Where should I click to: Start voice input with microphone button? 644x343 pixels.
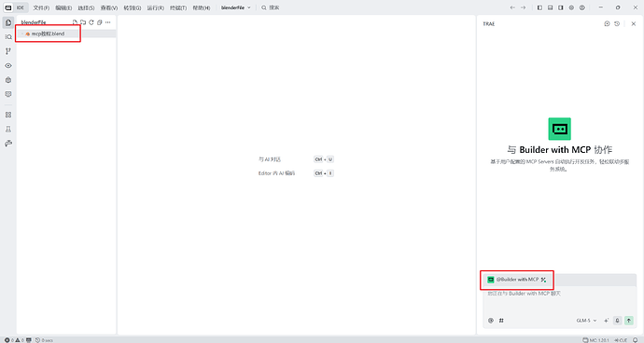(x=617, y=321)
